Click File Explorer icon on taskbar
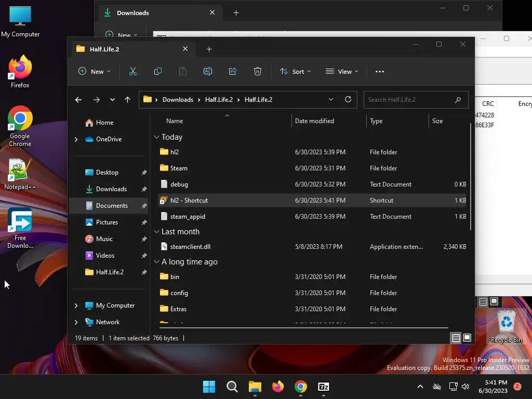This screenshot has height=399, width=532. coord(255,387)
